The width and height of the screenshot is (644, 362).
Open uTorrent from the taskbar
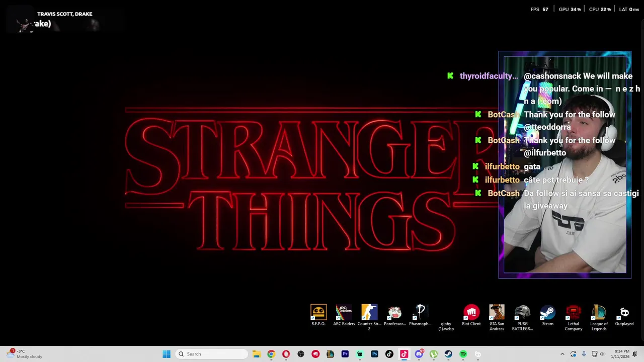click(x=434, y=354)
